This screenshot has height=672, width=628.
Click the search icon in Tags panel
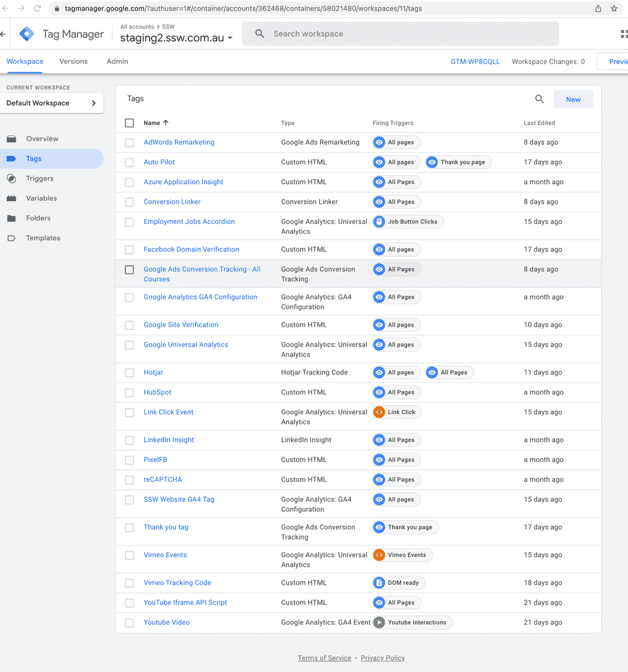539,99
